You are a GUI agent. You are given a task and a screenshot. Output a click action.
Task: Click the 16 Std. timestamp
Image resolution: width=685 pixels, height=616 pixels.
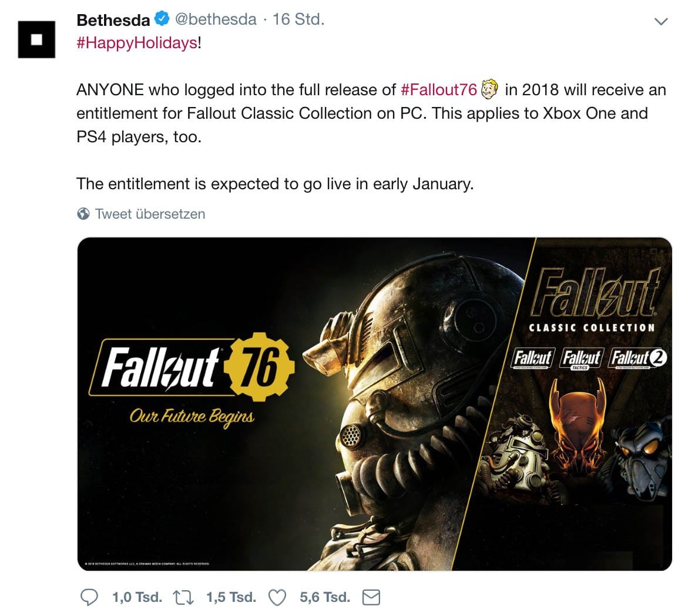[298, 19]
